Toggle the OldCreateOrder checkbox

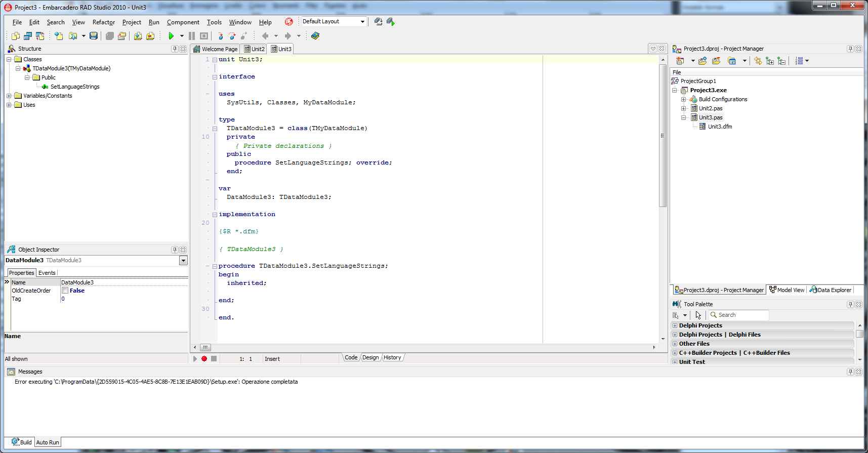[65, 291]
